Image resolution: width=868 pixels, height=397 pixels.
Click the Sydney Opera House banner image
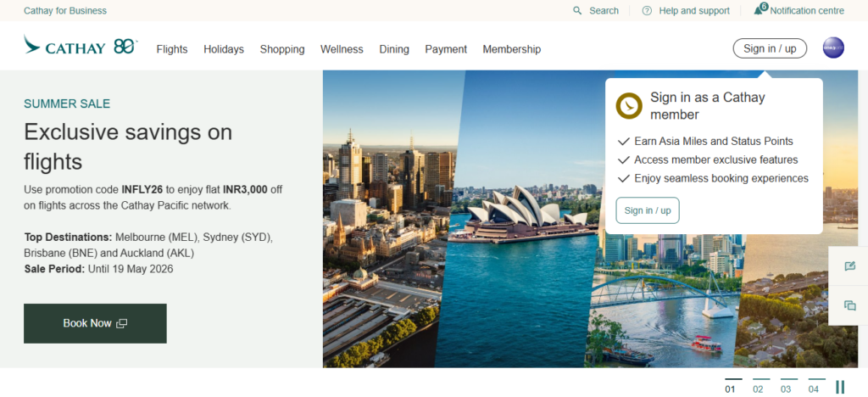(x=520, y=219)
